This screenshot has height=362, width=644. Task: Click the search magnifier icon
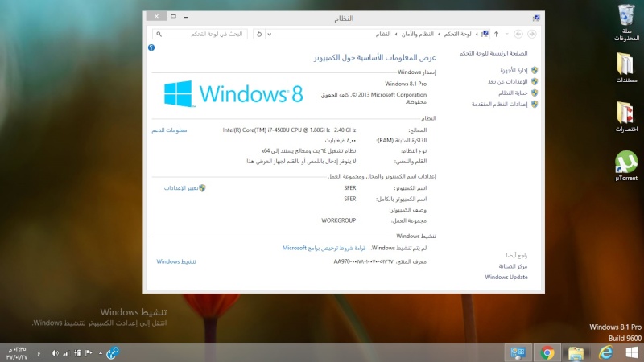point(159,34)
